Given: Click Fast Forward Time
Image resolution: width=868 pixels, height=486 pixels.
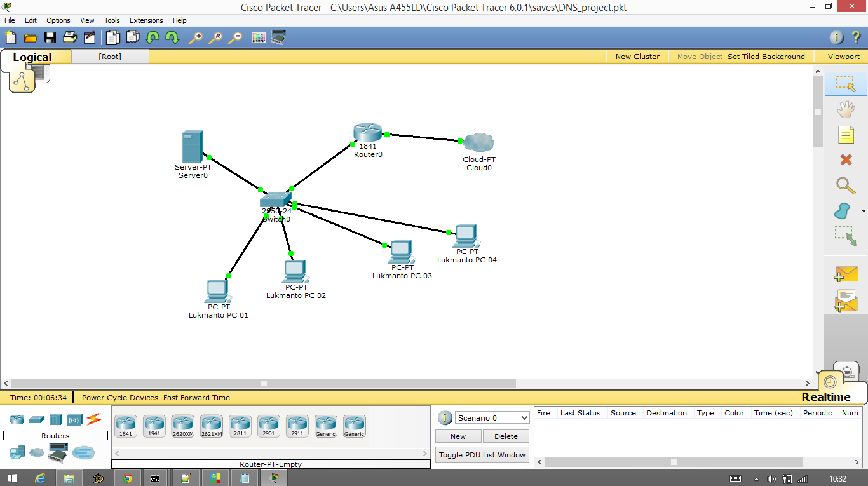Looking at the screenshot, I should click(x=197, y=398).
